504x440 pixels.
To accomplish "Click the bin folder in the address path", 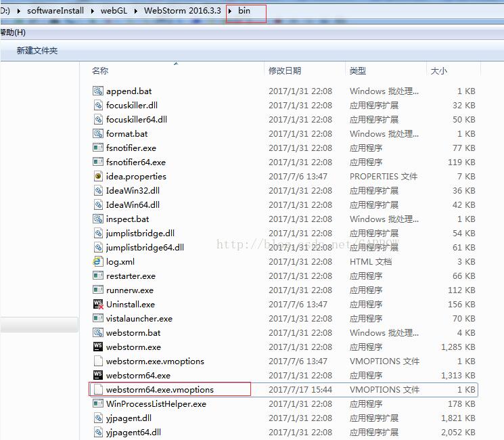I will tap(244, 11).
